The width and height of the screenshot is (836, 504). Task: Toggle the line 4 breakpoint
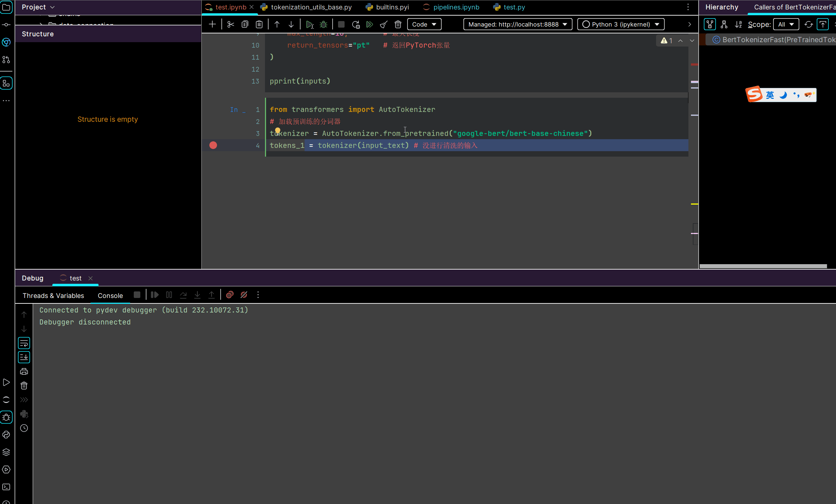tap(213, 145)
